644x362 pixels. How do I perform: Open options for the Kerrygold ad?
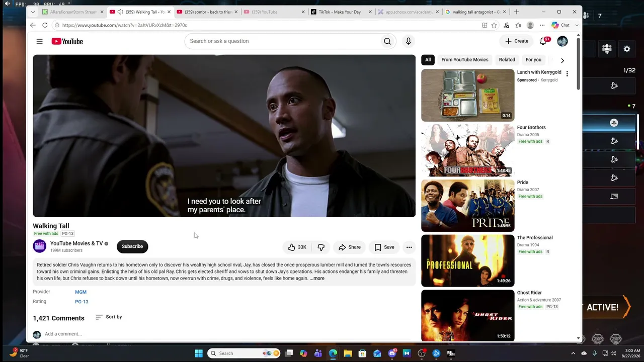pyautogui.click(x=567, y=74)
